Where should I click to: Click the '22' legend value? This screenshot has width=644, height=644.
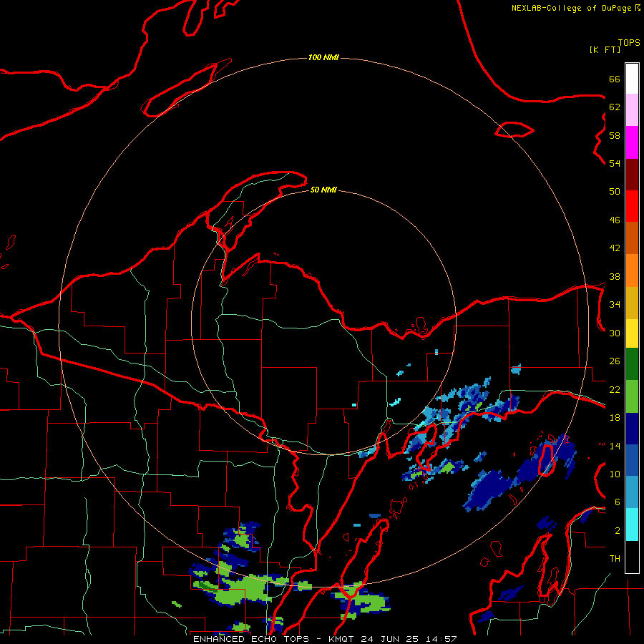pyautogui.click(x=615, y=390)
